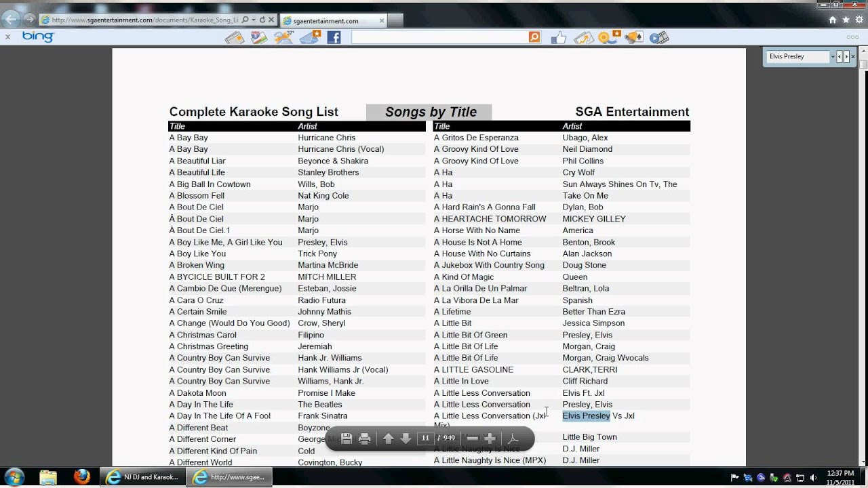Click the Bing toolbar search box
868x488 pixels.
click(439, 38)
